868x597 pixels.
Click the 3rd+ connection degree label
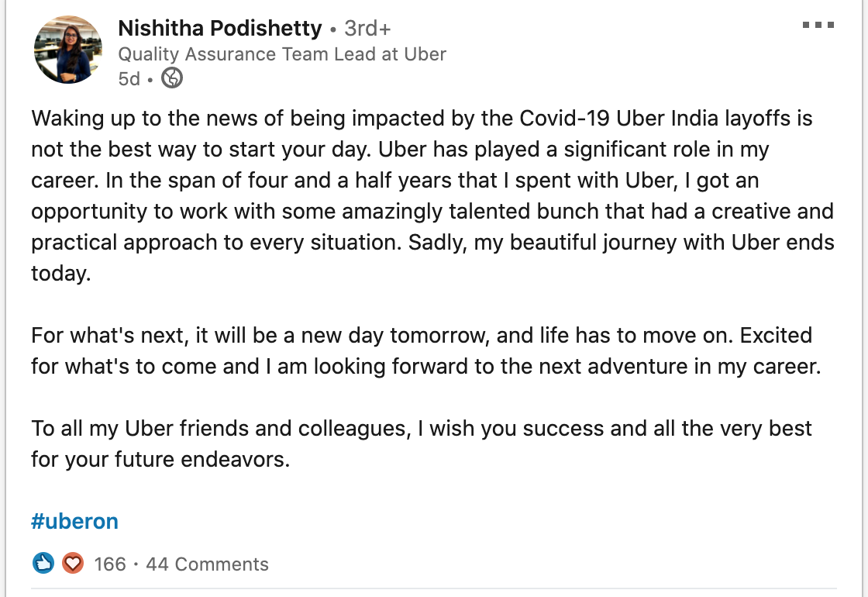coord(367,28)
